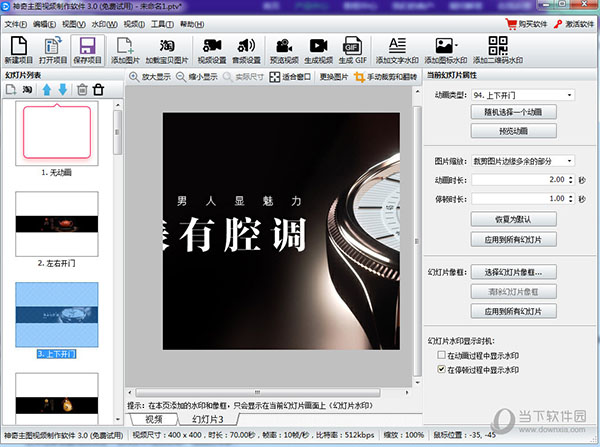
Task: Click 选择幻灯片像框... button
Action: [x=514, y=272]
